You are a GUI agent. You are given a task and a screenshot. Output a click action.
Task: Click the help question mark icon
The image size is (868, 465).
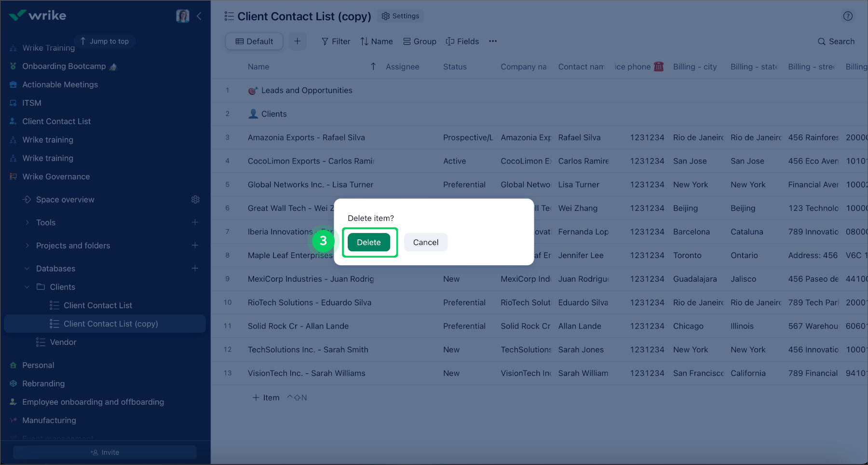(848, 16)
